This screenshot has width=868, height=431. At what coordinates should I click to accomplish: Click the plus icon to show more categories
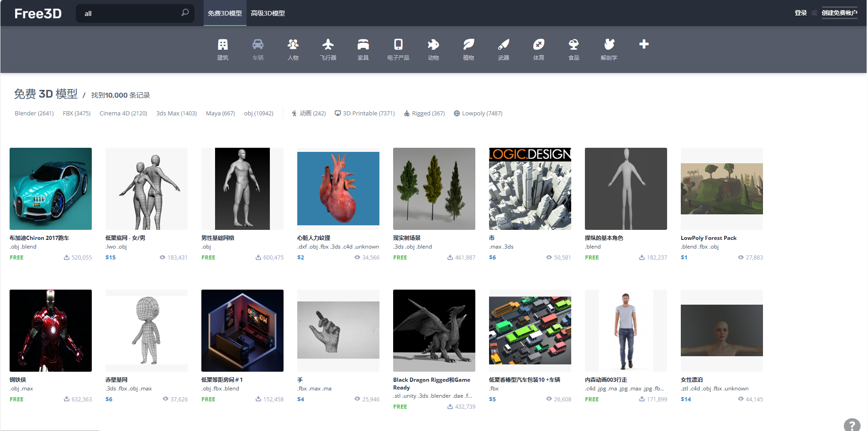click(x=644, y=44)
